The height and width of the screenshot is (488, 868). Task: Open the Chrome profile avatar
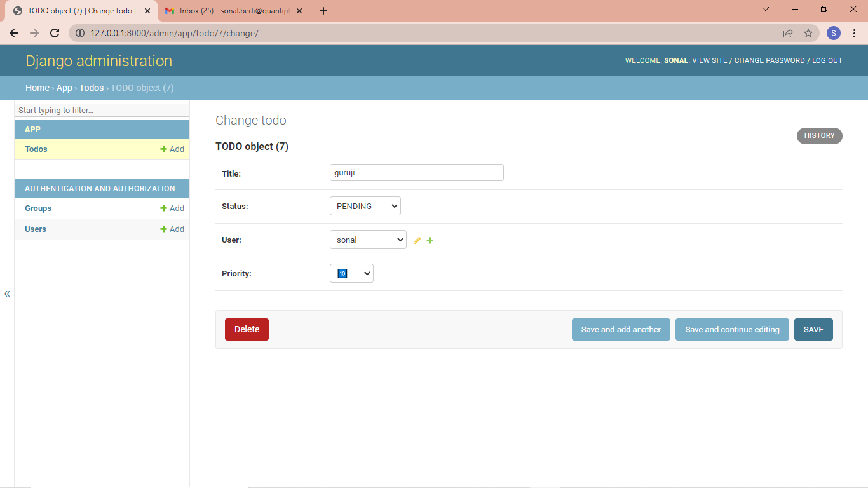pos(834,33)
